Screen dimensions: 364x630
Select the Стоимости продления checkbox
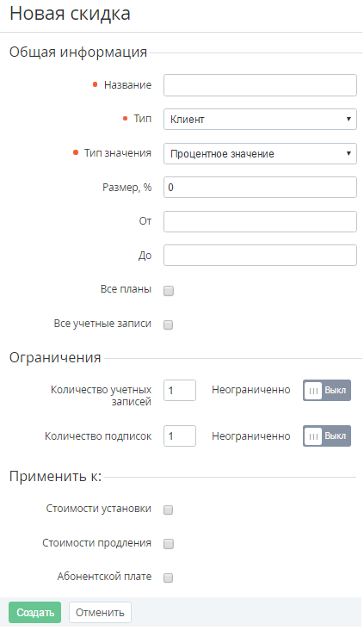(x=169, y=544)
